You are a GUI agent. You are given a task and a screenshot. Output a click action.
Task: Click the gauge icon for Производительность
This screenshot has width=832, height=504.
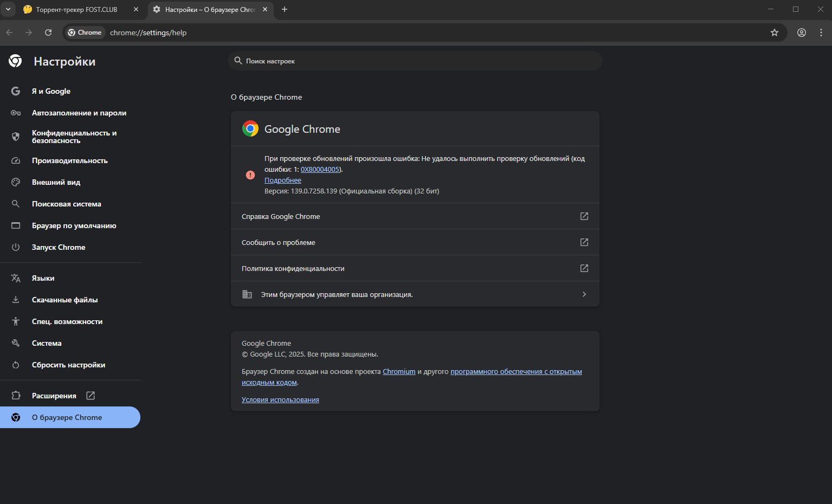(x=16, y=160)
